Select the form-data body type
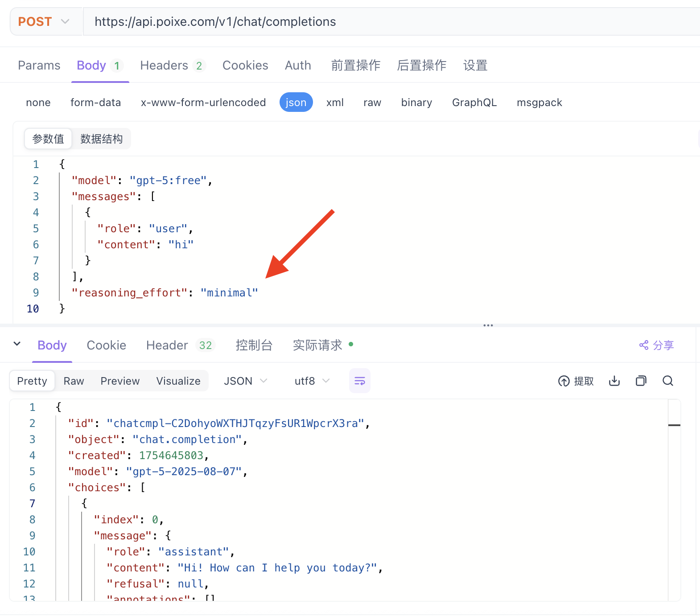 coord(95,103)
